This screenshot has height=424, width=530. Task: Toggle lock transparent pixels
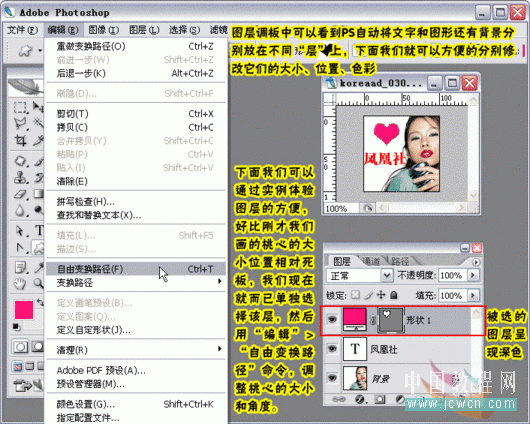[355, 295]
